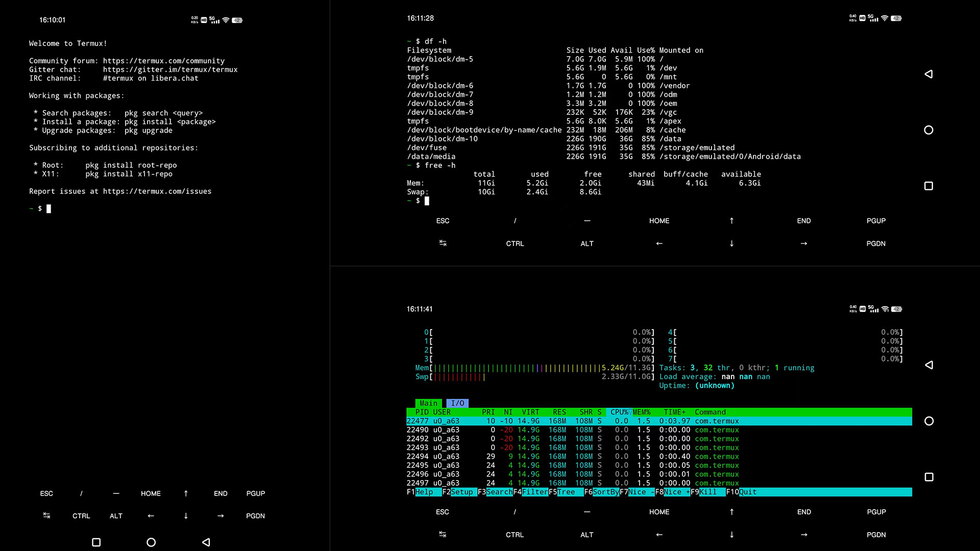This screenshot has width=980, height=551.
Task: Tap ESC key in bottom-right htop panel
Action: (443, 512)
